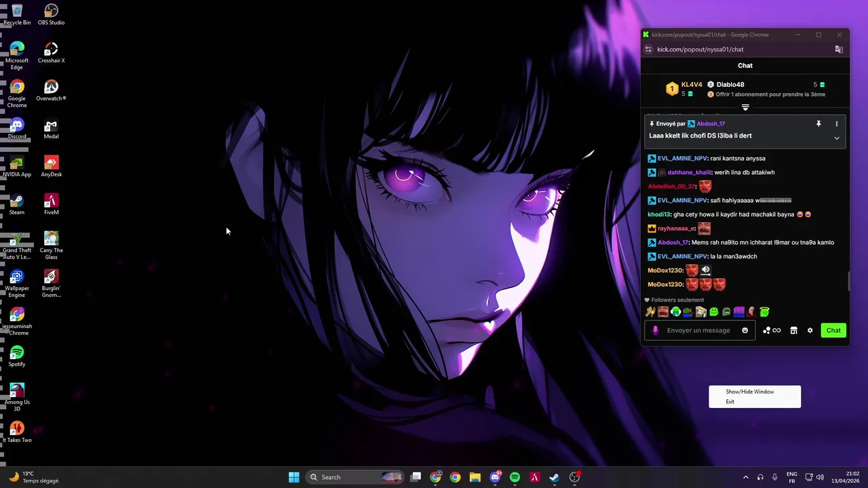Select the Wallpaper Engine desktop icon
The height and width of the screenshot is (488, 868).
pyautogui.click(x=17, y=283)
